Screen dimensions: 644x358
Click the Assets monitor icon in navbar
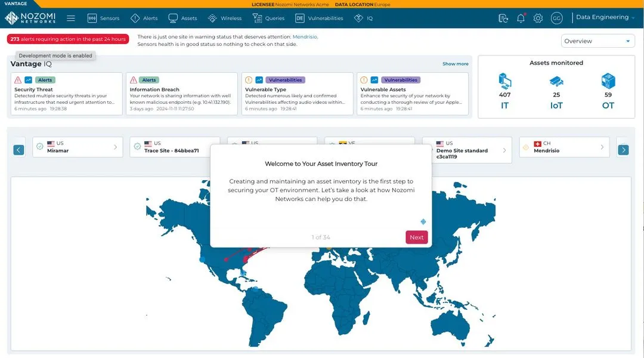(x=173, y=18)
